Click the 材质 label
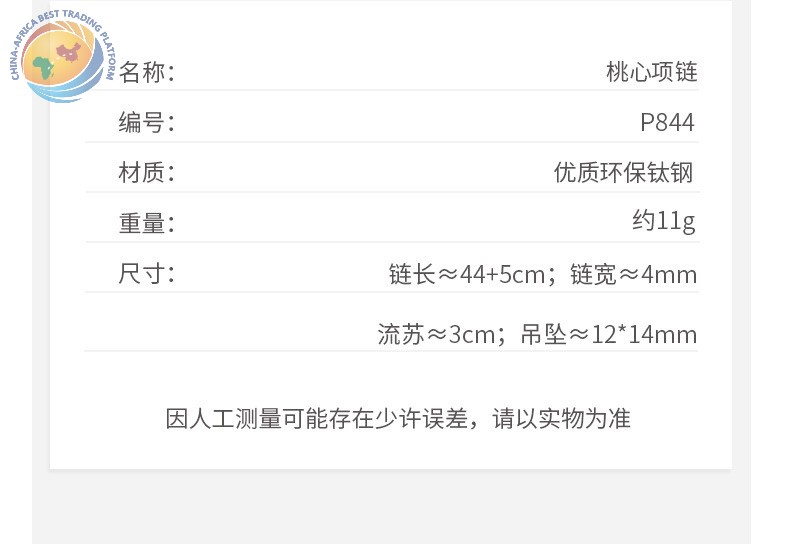Viewport: 790px width, 544px height. pyautogui.click(x=146, y=173)
